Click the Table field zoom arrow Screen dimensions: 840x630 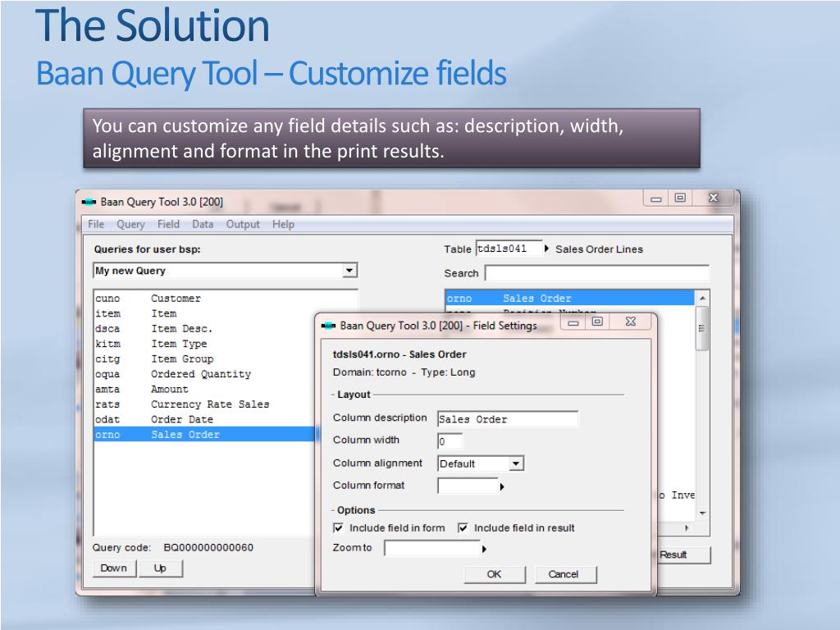pyautogui.click(x=546, y=249)
